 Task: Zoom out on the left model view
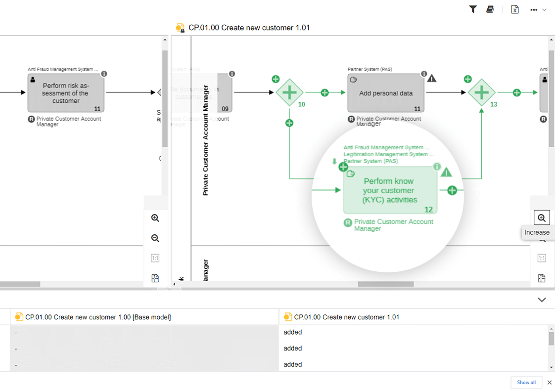155,238
